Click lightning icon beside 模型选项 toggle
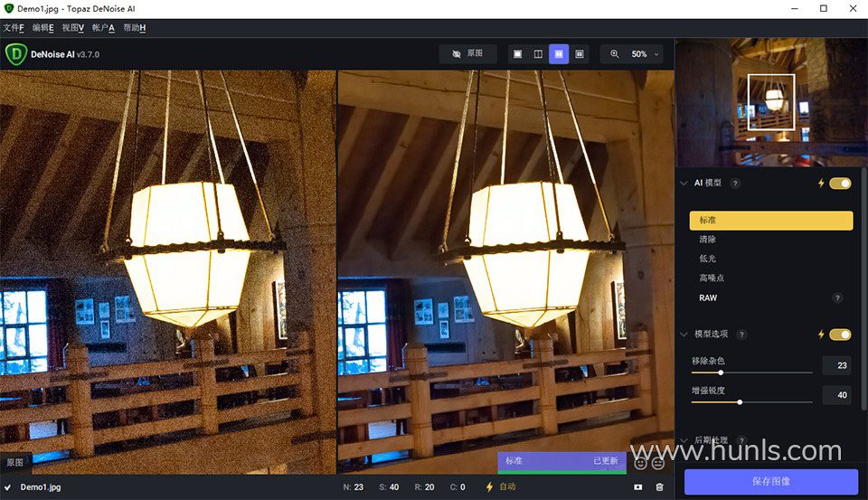The height and width of the screenshot is (500, 868). point(821,334)
